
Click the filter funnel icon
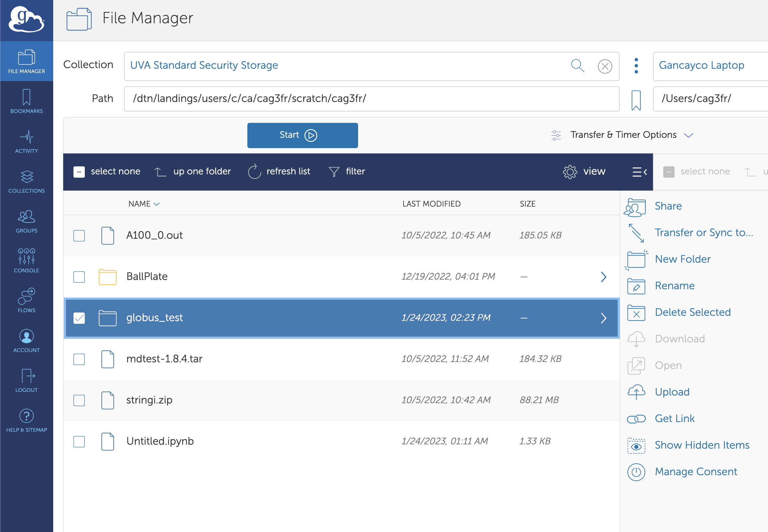333,172
